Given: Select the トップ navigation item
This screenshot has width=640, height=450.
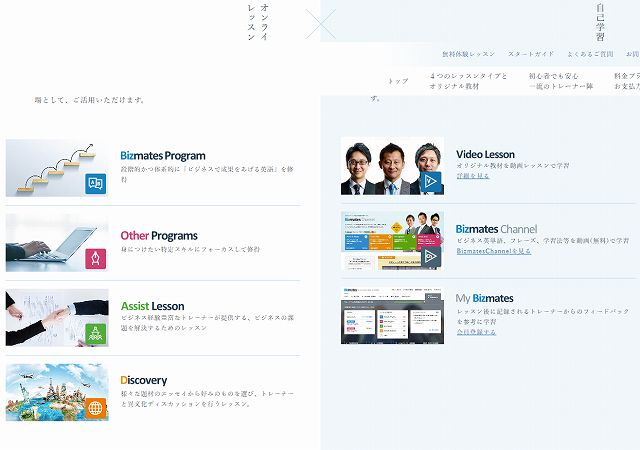Looking at the screenshot, I should click(x=398, y=81).
